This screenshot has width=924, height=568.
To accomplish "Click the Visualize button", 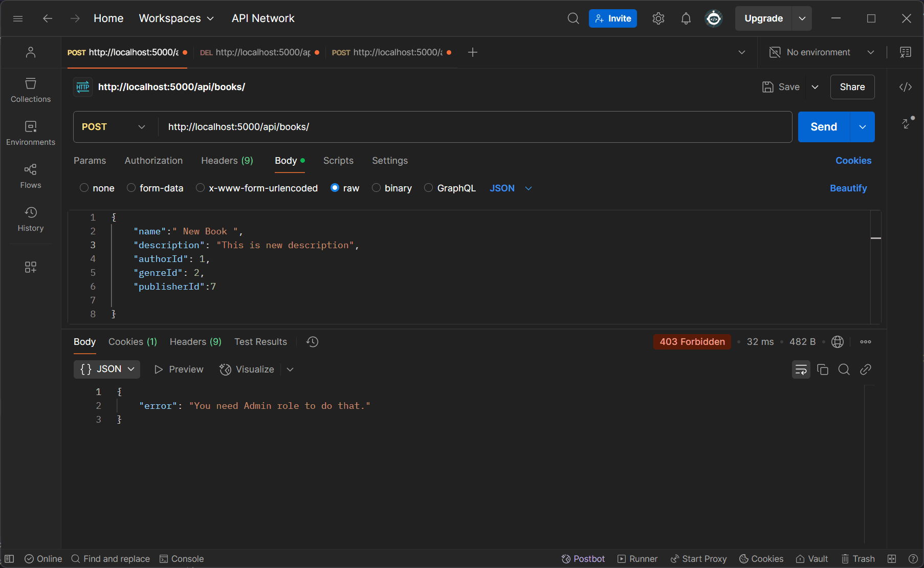I will (x=247, y=369).
